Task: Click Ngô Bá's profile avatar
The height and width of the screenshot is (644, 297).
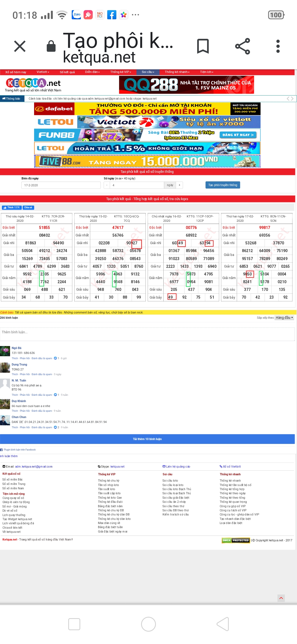Action: tap(5, 351)
